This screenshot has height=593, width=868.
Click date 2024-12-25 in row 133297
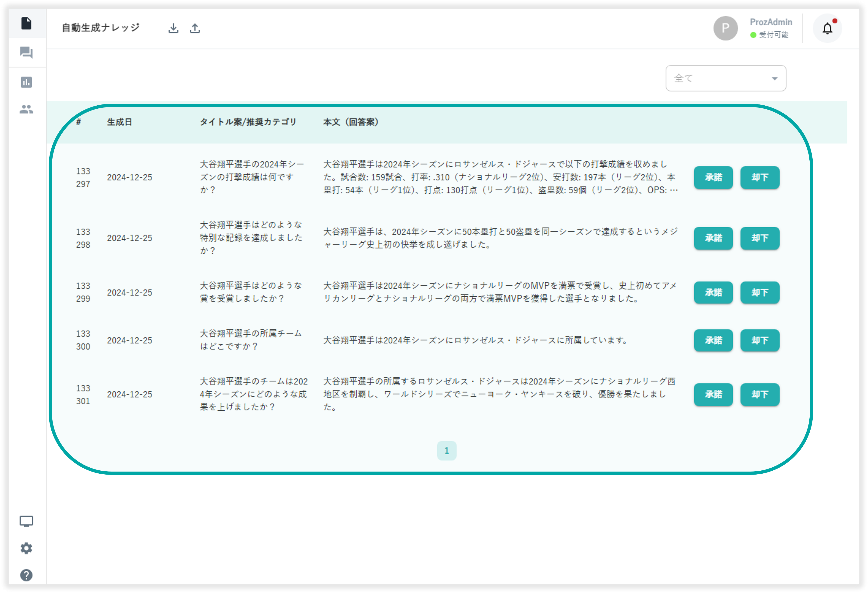[x=130, y=178]
